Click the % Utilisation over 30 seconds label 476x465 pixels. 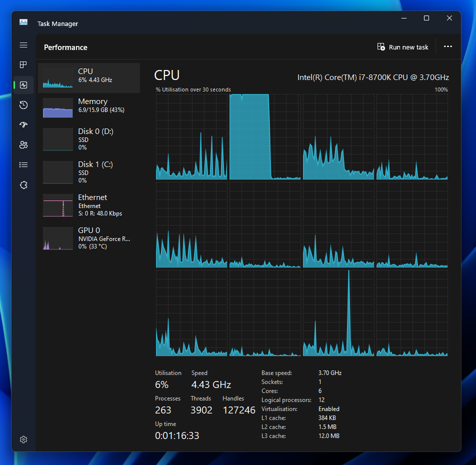click(x=193, y=89)
